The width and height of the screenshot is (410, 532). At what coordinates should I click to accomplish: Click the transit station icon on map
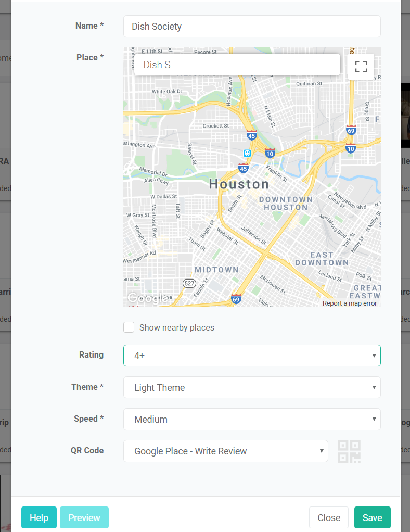(x=248, y=153)
